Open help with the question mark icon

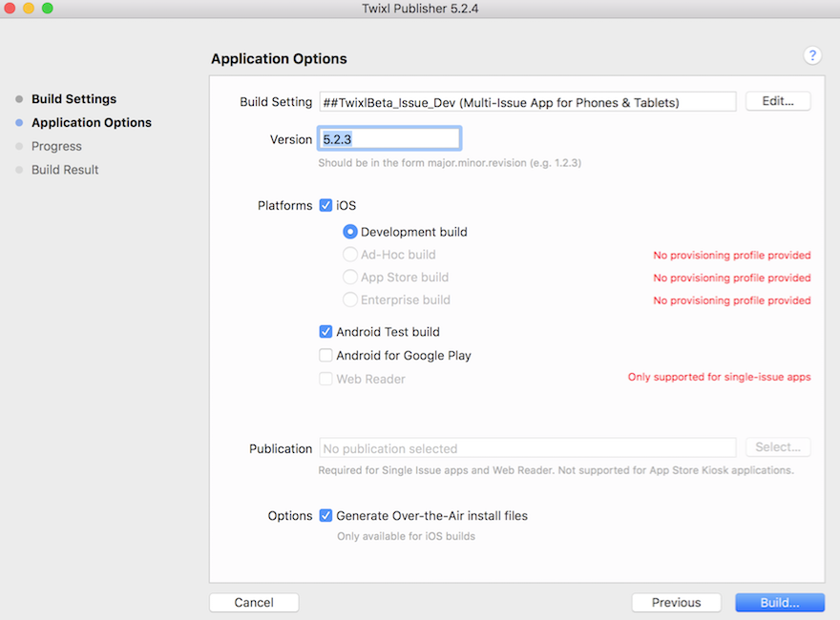[x=812, y=55]
